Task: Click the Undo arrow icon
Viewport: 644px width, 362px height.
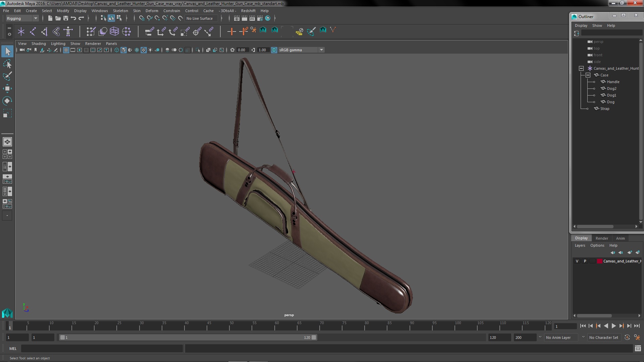Action: tap(73, 18)
